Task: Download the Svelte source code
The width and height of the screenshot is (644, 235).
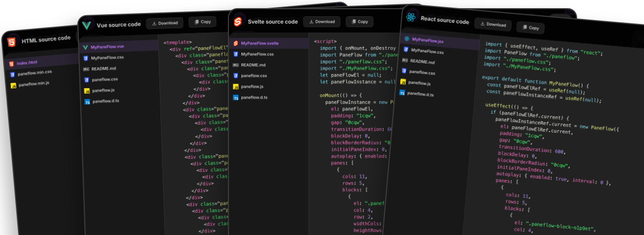Action: coord(321,22)
